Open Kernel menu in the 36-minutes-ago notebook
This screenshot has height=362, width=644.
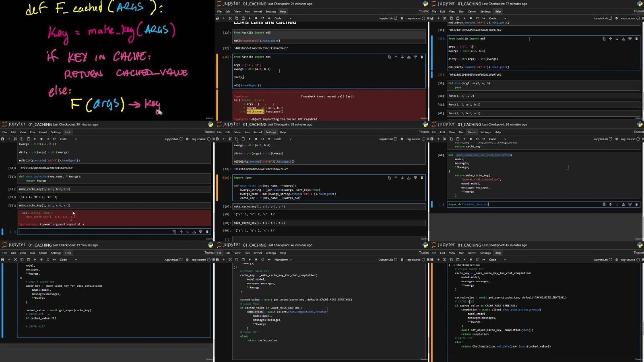tap(472, 132)
